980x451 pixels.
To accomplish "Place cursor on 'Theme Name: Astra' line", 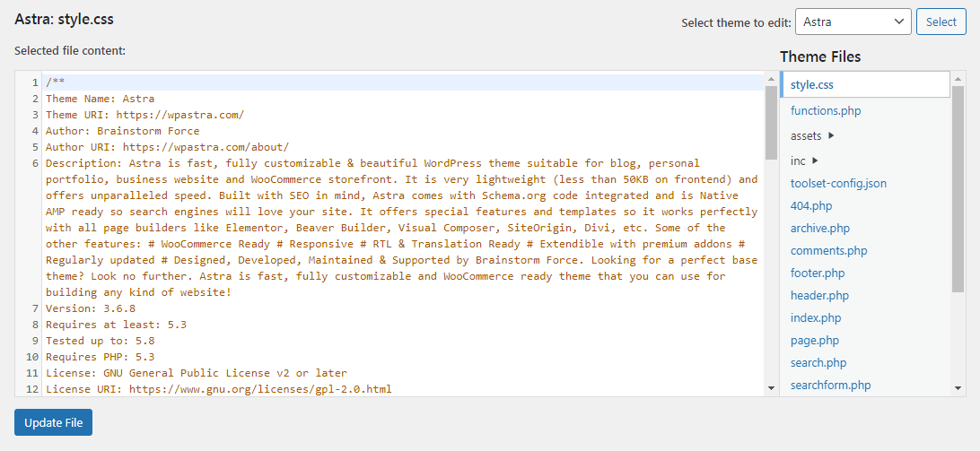I will 100,99.
